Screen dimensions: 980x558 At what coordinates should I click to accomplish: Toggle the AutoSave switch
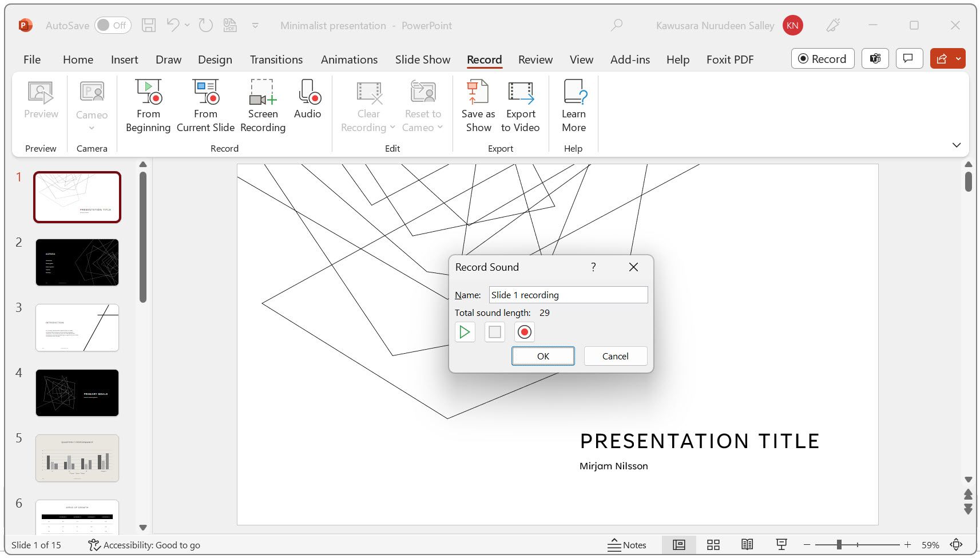(x=113, y=25)
